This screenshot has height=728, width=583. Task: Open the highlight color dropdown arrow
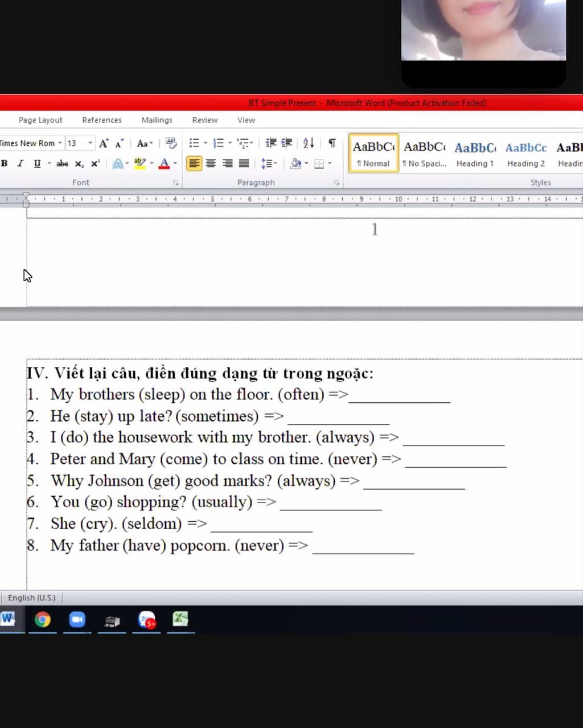151,163
